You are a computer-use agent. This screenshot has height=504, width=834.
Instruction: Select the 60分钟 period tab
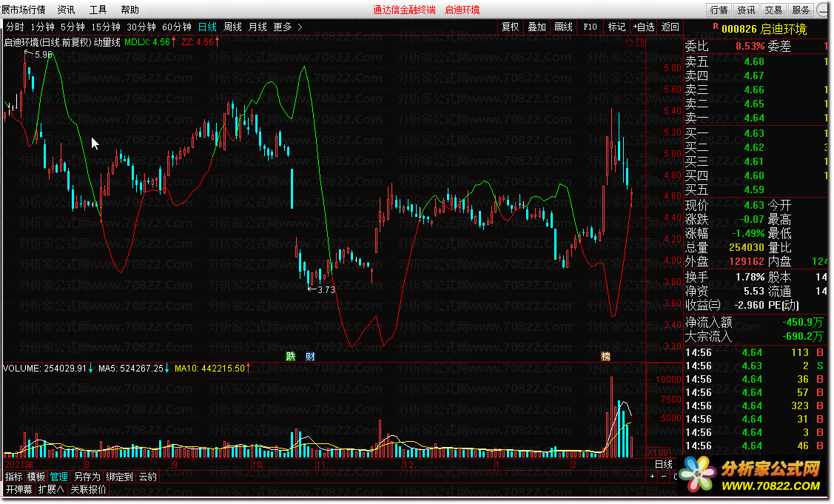pos(177,27)
